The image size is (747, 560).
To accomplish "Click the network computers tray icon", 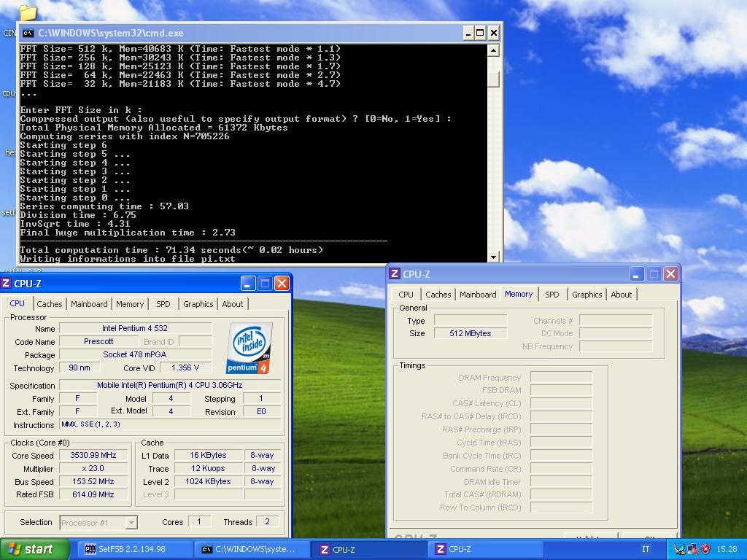I will click(693, 549).
